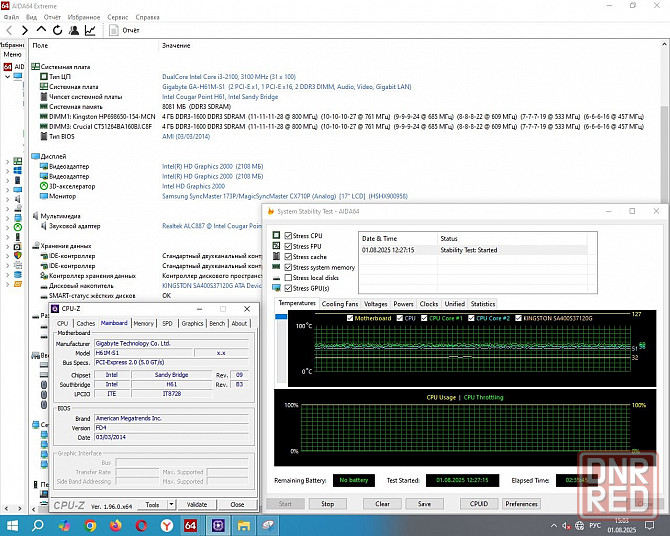Go back with the AIDA64 back arrow
Viewport: 670px width, 536px height.
coord(9,30)
